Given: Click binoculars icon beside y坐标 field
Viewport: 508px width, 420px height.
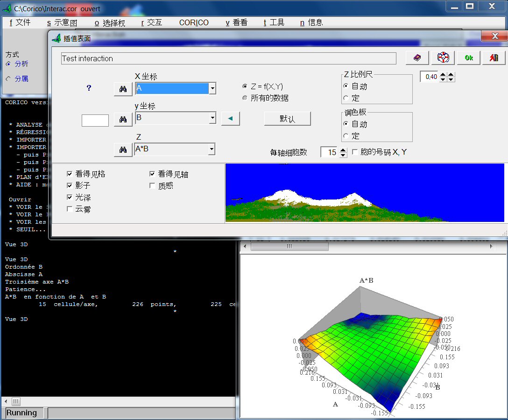Looking at the screenshot, I should click(x=123, y=120).
